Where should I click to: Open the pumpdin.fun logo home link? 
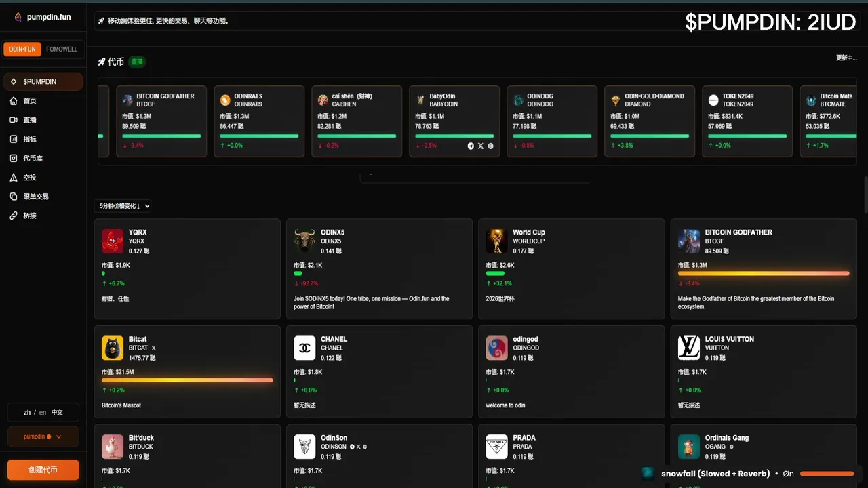[42, 17]
